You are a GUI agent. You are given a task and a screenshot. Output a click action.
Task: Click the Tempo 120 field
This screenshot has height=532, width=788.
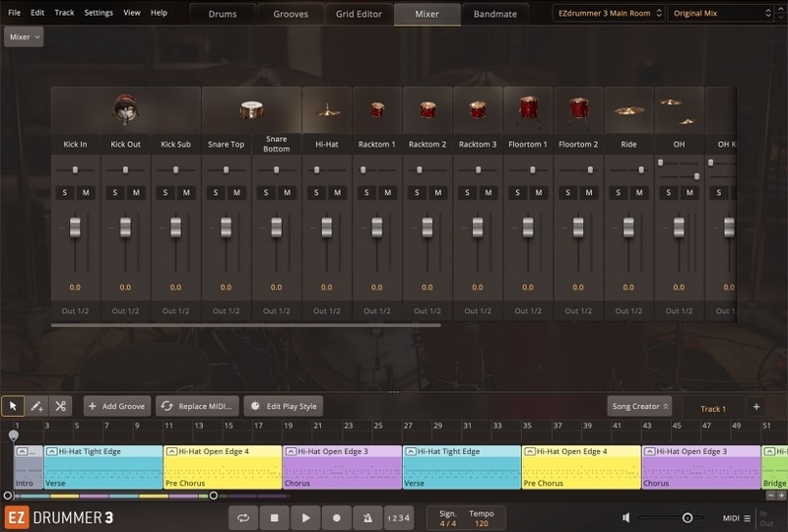click(482, 518)
